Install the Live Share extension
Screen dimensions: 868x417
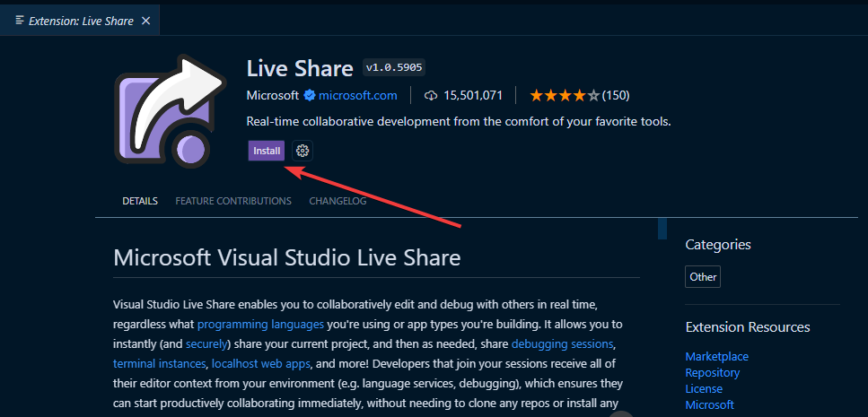point(267,151)
